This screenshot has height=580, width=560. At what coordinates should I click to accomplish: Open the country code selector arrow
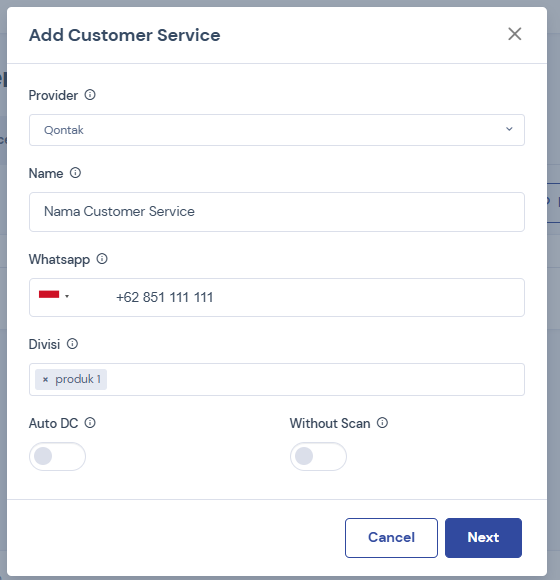[x=67, y=296]
